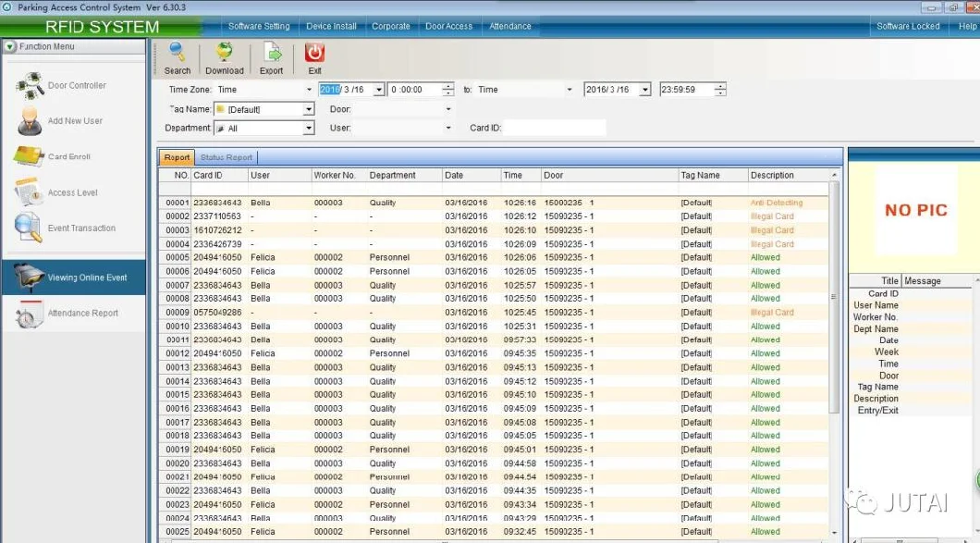The width and height of the screenshot is (980, 543).
Task: Open Help menu
Action: tap(967, 26)
